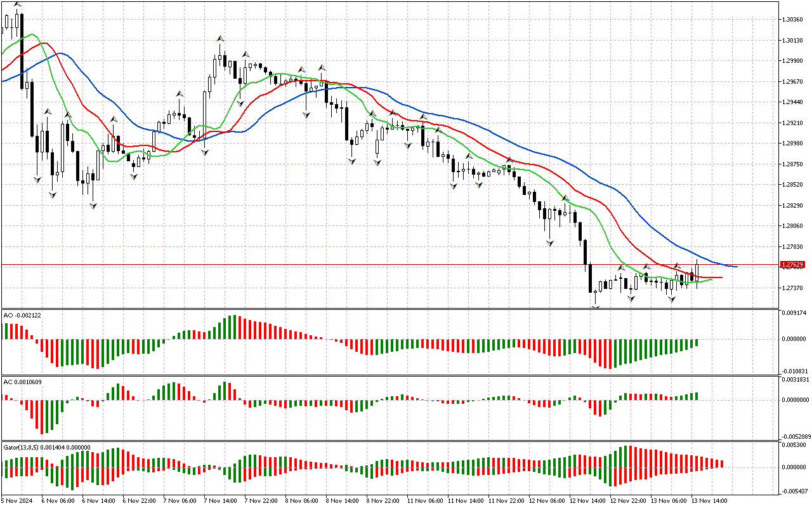The image size is (812, 508).
Task: Click the AO scale minimum -0.010831
Action: click(x=794, y=370)
